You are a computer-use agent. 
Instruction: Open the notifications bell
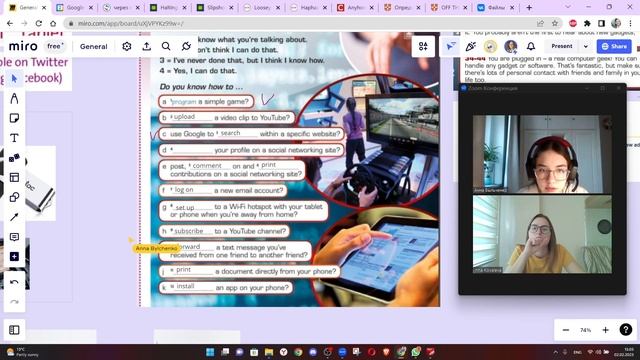(531, 47)
